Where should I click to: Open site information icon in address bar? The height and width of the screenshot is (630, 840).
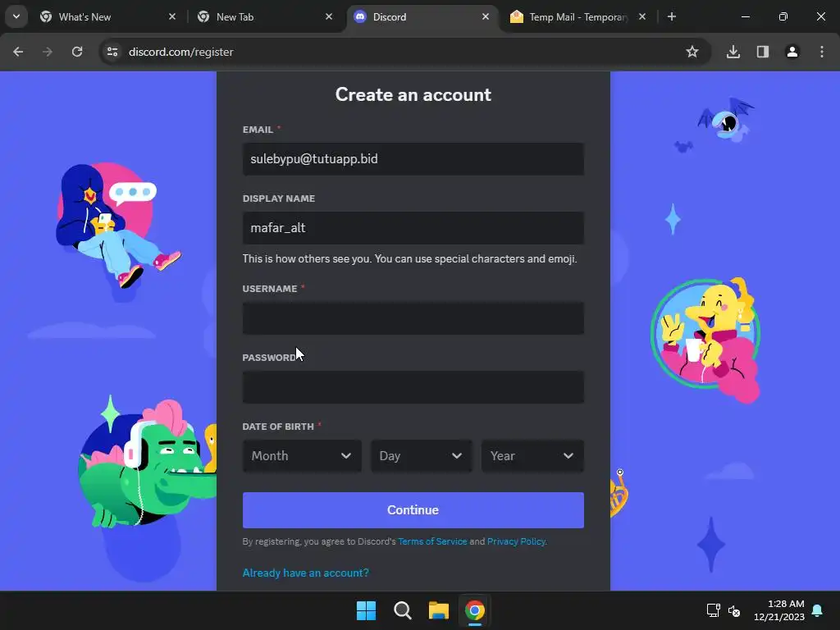(x=112, y=52)
